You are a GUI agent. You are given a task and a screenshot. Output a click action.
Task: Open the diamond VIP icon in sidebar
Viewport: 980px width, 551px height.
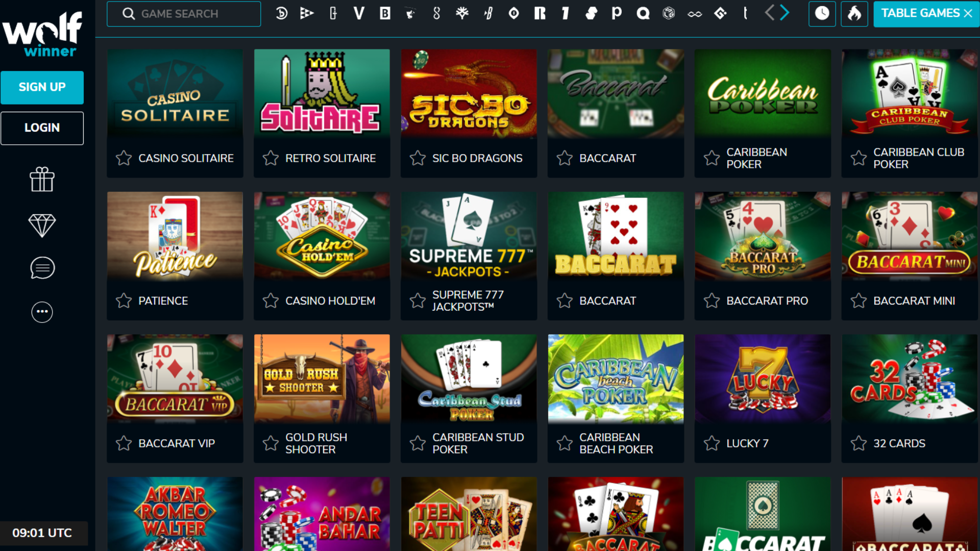(42, 225)
